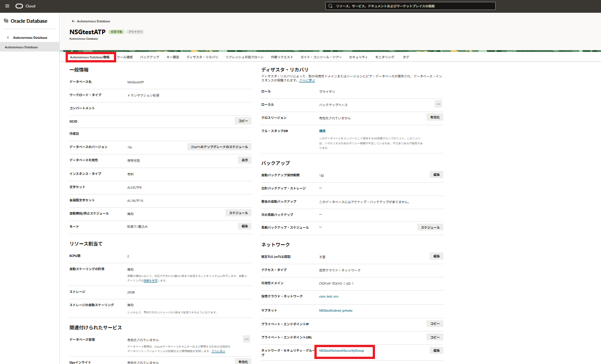Open the データベース管理 three-dot menu
601x364 pixels.
coord(247,339)
